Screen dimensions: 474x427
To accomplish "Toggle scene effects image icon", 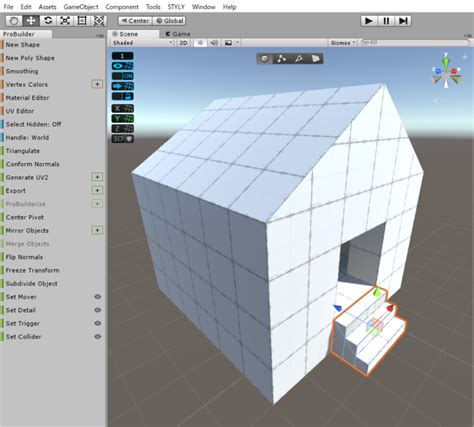I will point(228,43).
